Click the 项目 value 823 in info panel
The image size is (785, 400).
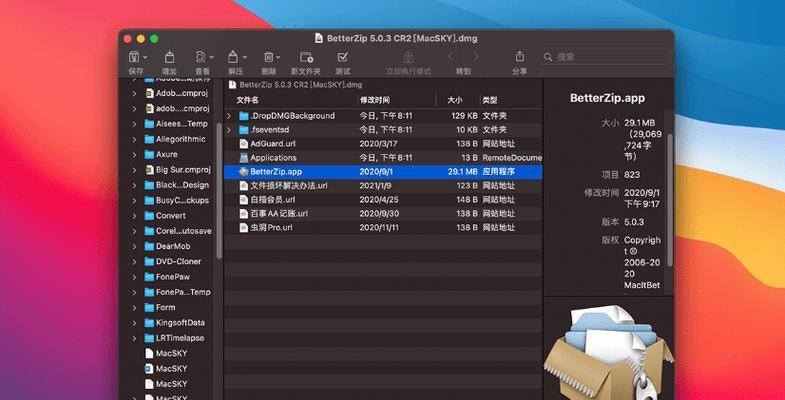(x=632, y=175)
